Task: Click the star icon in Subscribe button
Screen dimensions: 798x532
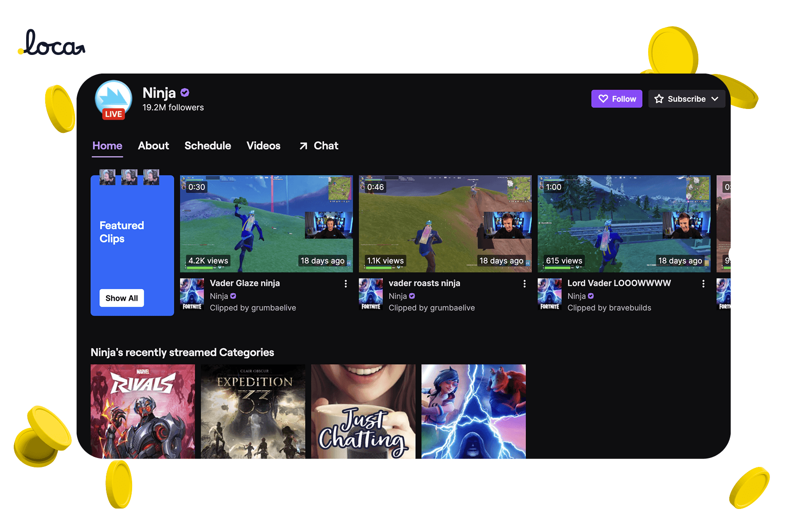Action: pos(659,99)
